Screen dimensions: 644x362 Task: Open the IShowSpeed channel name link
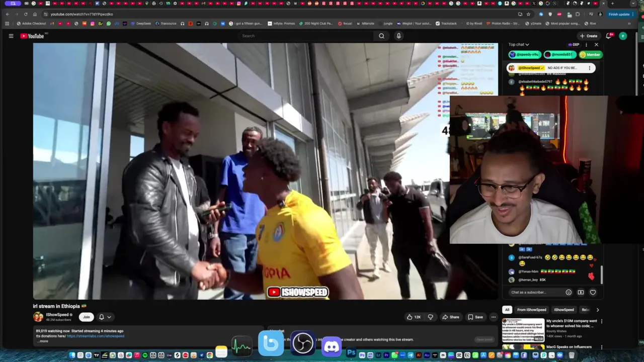[x=57, y=315]
